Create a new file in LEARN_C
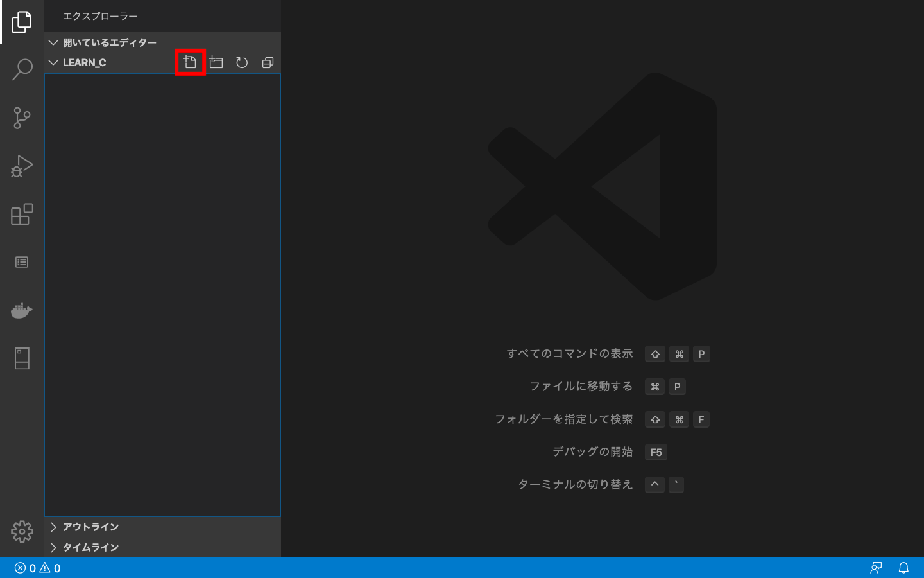The width and height of the screenshot is (924, 578). pos(190,62)
